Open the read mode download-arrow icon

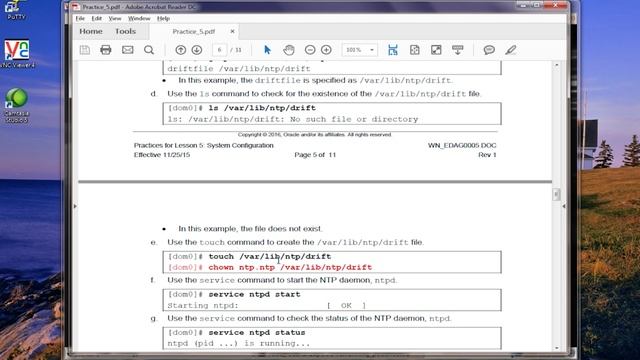point(458,50)
